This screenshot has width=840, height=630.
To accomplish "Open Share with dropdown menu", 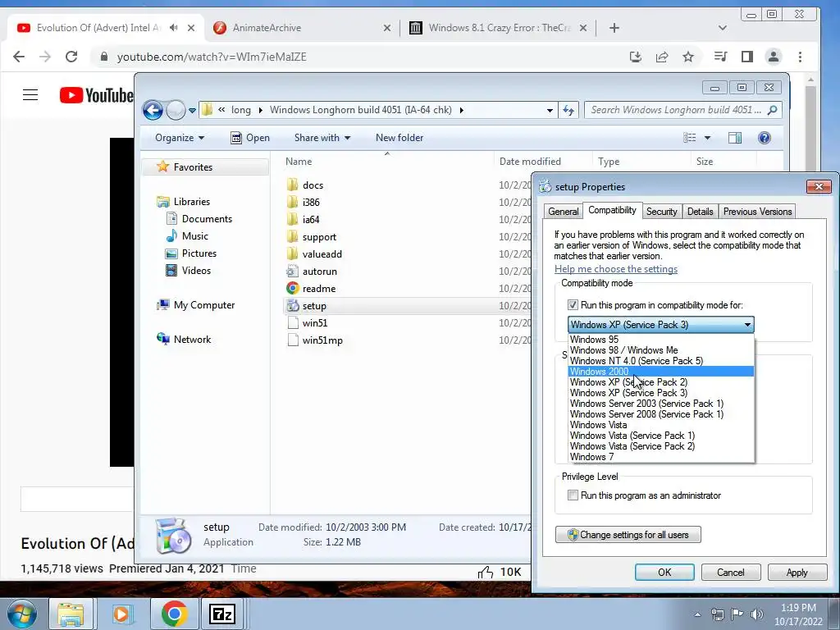I will click(322, 138).
